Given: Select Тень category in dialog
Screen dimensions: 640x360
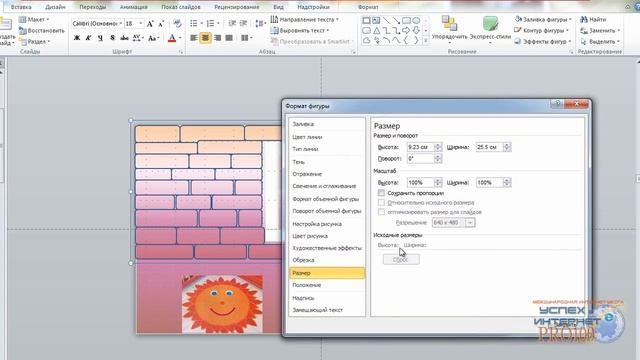Looking at the screenshot, I should pos(327,162).
